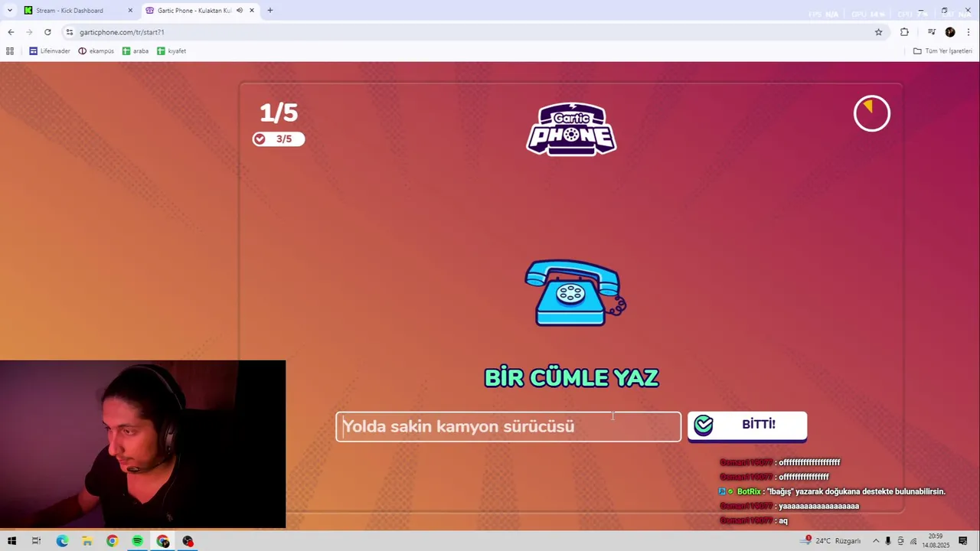Click the BİTTİ! done button
980x551 pixels.
746,425
